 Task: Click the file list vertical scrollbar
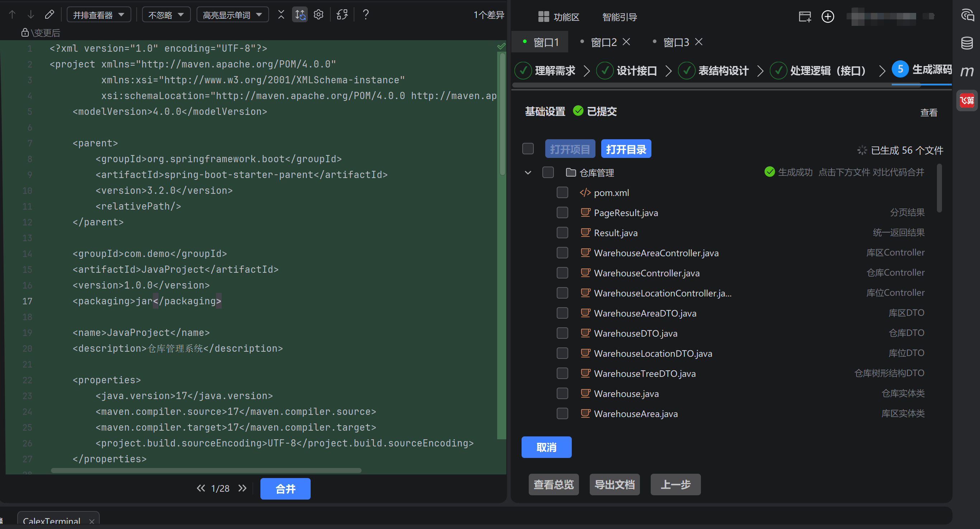click(939, 188)
